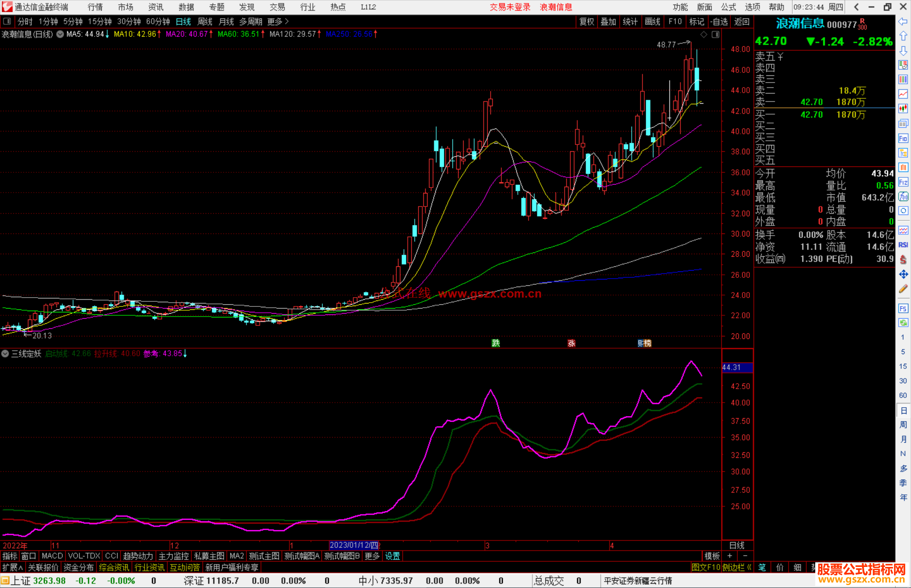Click the candlestick chart icon in sidebar
Image resolution: width=911 pixels, height=588 pixels.
(903, 109)
